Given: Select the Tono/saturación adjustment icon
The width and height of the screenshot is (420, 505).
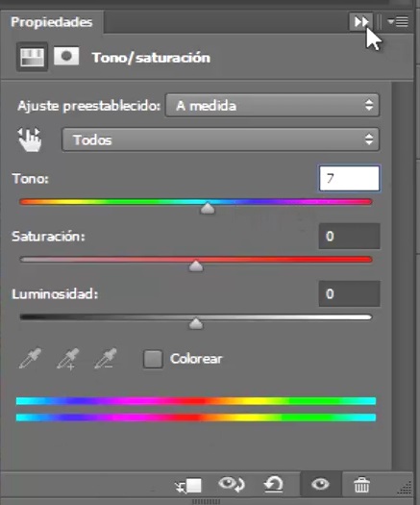Looking at the screenshot, I should click(x=32, y=57).
